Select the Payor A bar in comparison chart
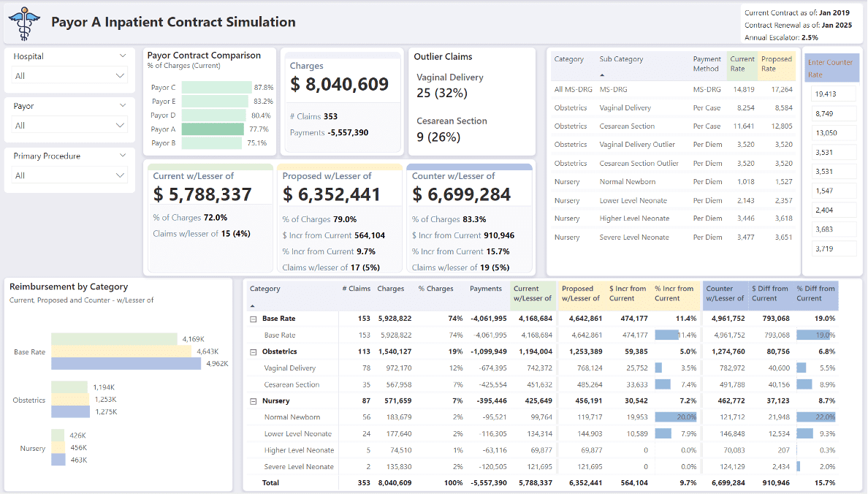 (213, 129)
